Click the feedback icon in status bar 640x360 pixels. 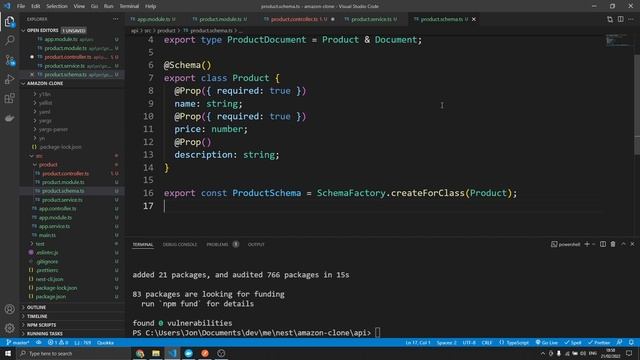click(620, 342)
